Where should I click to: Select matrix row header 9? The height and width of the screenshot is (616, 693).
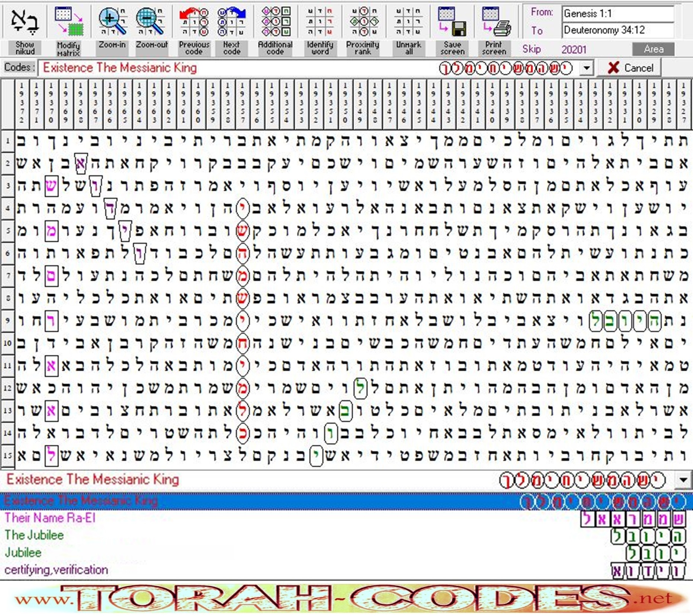pyautogui.click(x=7, y=321)
